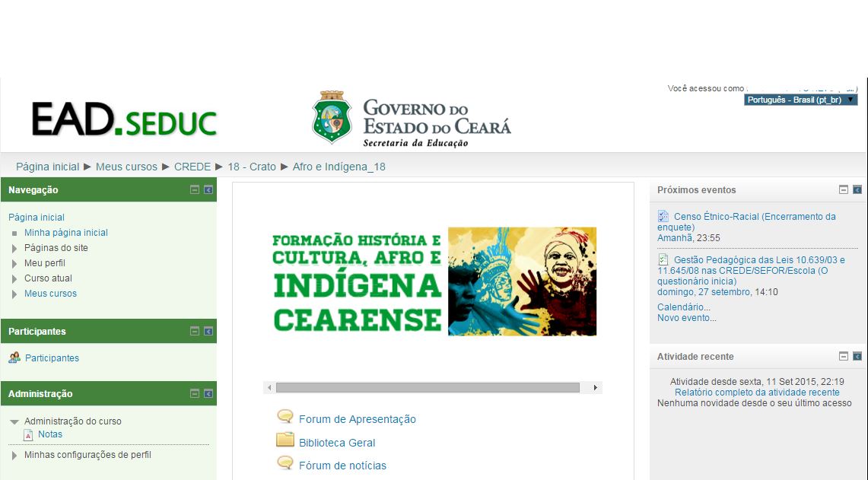
Task: Click the horizontal scrollbar right arrow
Action: pyautogui.click(x=595, y=388)
